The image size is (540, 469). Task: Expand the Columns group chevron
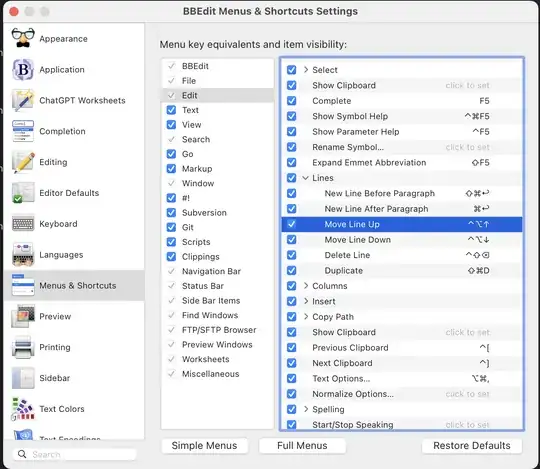[x=306, y=286]
